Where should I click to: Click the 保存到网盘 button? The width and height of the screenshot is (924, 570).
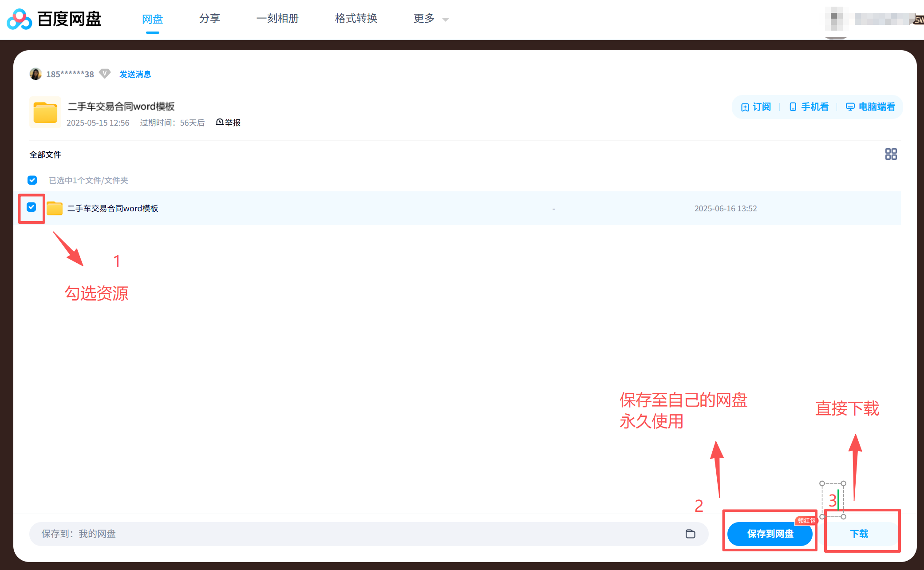pyautogui.click(x=770, y=534)
